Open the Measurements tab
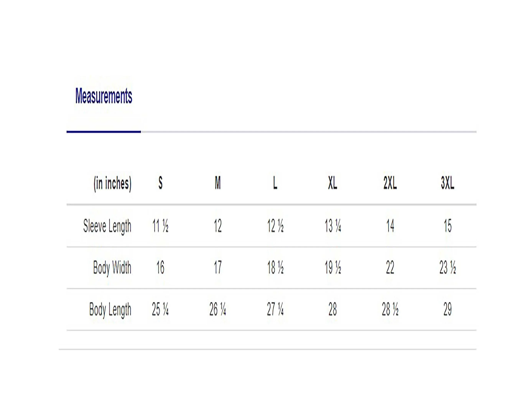The image size is (532, 399). point(104,96)
